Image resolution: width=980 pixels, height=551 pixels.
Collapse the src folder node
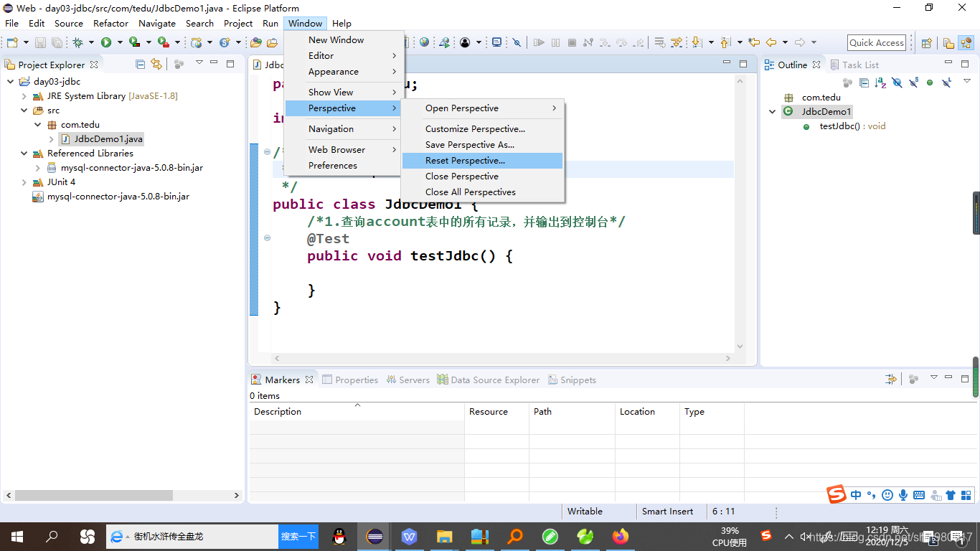(24, 110)
